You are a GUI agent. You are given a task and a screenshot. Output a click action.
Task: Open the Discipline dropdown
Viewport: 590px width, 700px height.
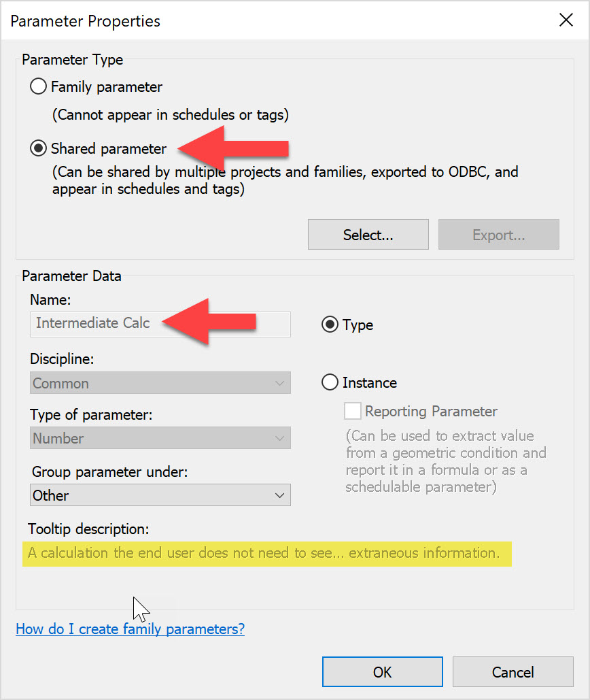tap(160, 383)
